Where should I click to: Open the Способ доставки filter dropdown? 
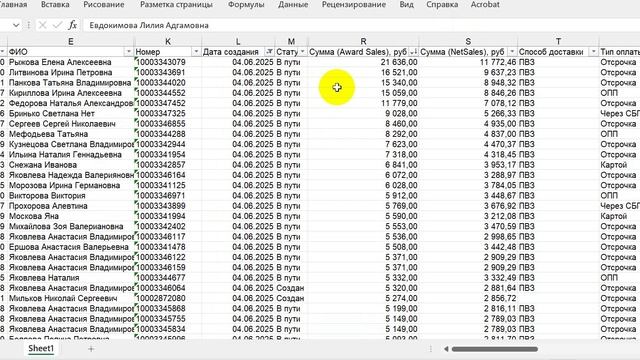click(593, 52)
